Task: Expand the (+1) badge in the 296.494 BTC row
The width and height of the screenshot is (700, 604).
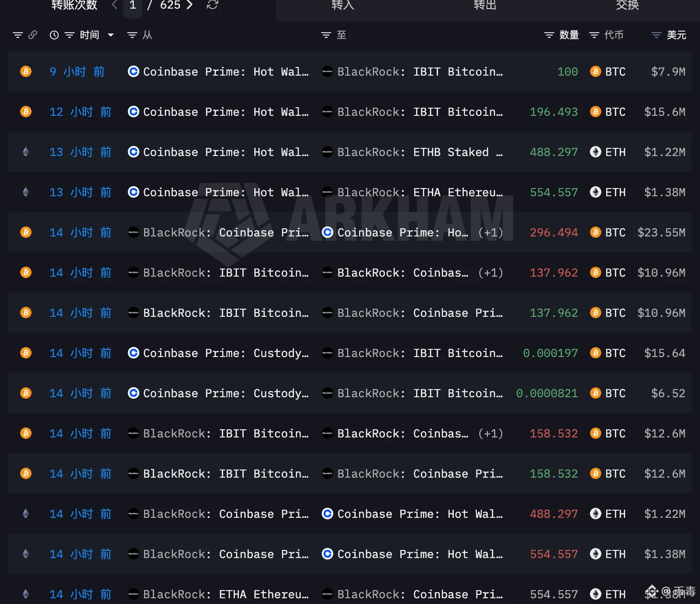Action: [491, 232]
